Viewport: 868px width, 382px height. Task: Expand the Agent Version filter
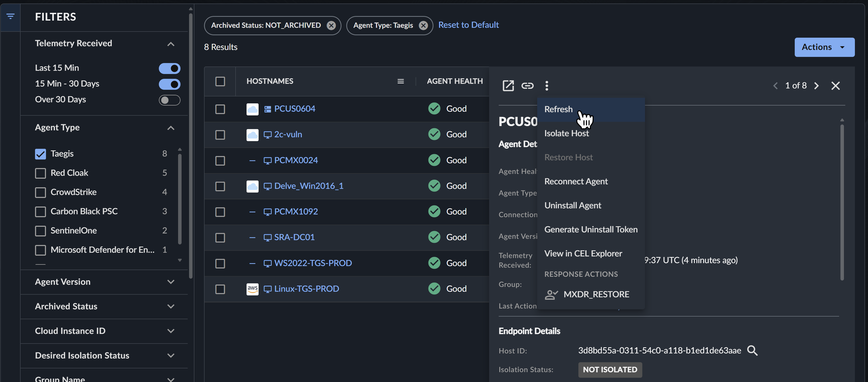[171, 282]
